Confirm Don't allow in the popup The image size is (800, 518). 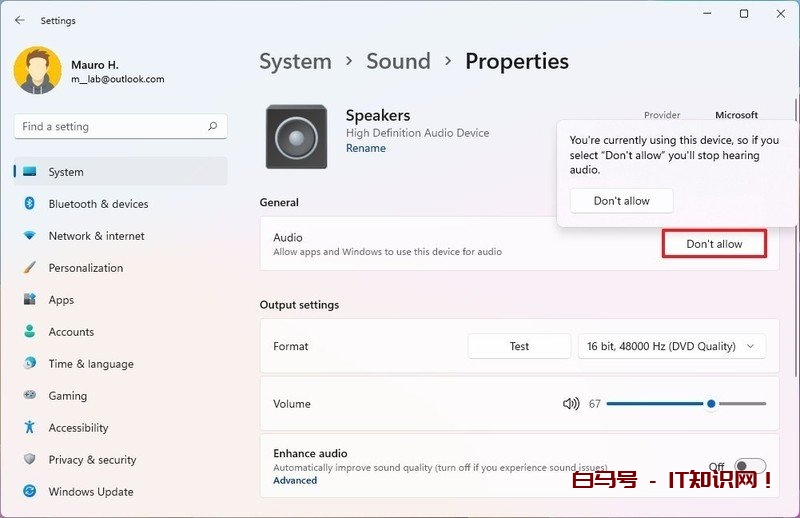click(x=621, y=201)
